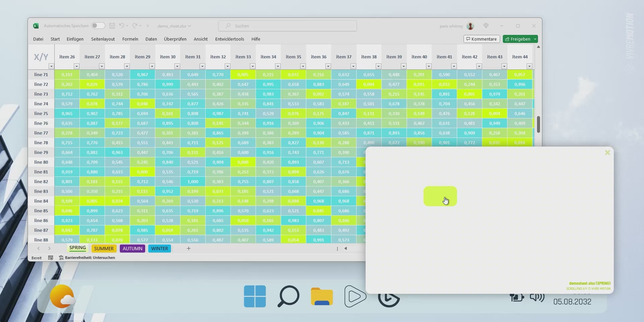Add a new sheet with the plus button
The width and height of the screenshot is (644, 322).
pyautogui.click(x=189, y=249)
